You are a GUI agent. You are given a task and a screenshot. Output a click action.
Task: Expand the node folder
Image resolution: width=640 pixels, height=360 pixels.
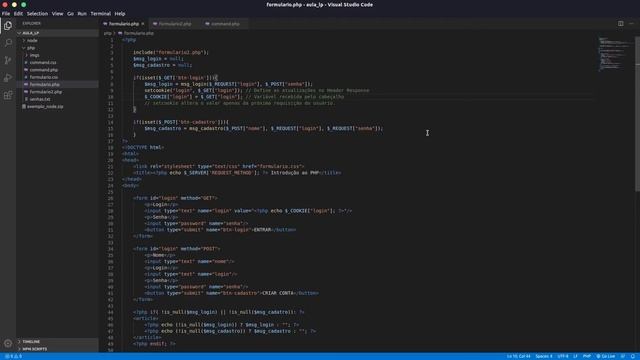(32, 40)
